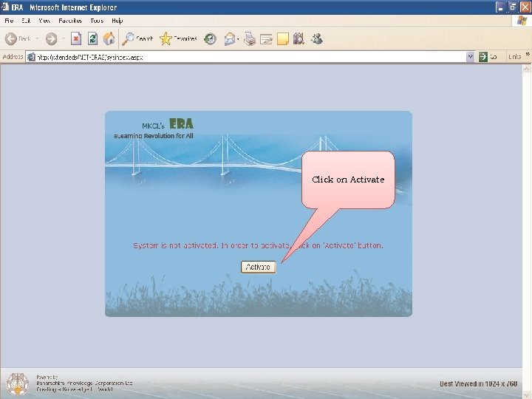The image size is (532, 399).
Task: Print the page with printer icon
Action: pyautogui.click(x=250, y=39)
